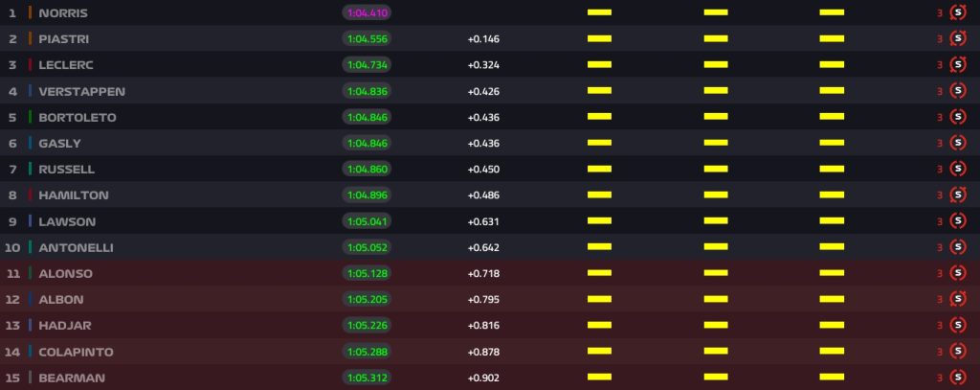
Task: Click Colapinto's 1:05.288 lap time badge
Action: [367, 351]
